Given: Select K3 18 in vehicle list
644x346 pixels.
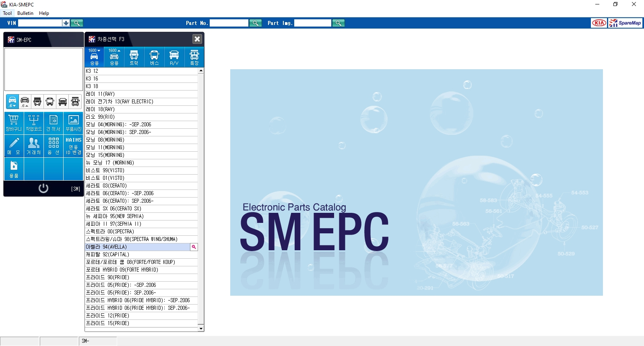Looking at the screenshot, I should (x=141, y=86).
